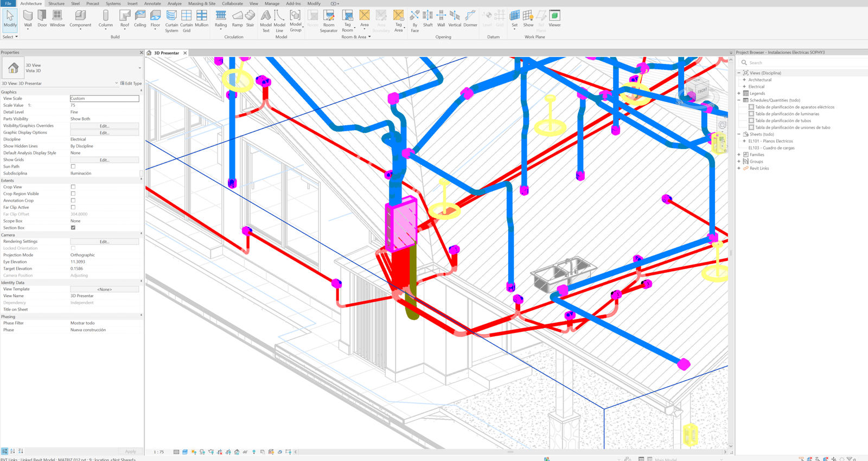This screenshot has height=461, width=868.
Task: Expand the Revit Links node
Action: [739, 168]
